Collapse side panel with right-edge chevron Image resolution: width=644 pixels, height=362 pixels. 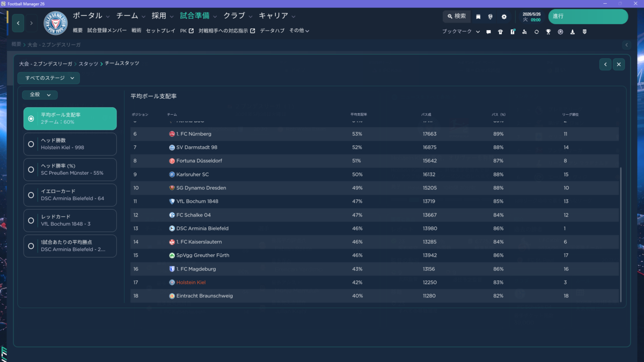(626, 45)
